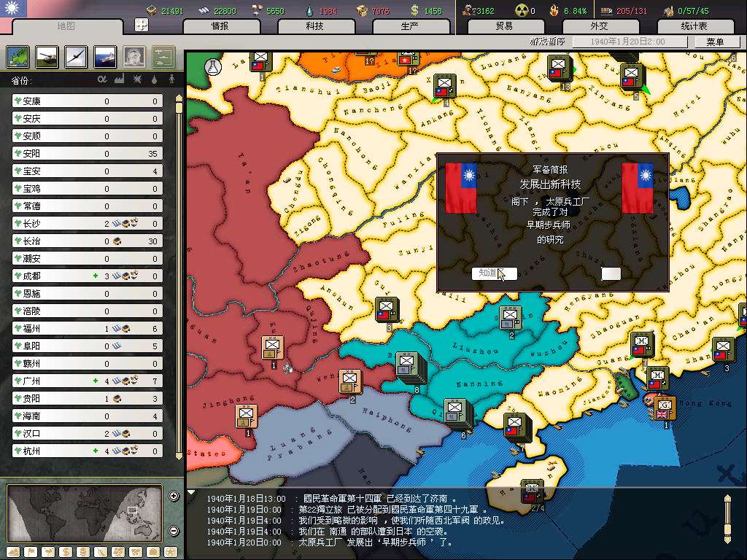747x560 pixels.
Task: Click the oil drop resource icon
Action: pyautogui.click(x=309, y=10)
